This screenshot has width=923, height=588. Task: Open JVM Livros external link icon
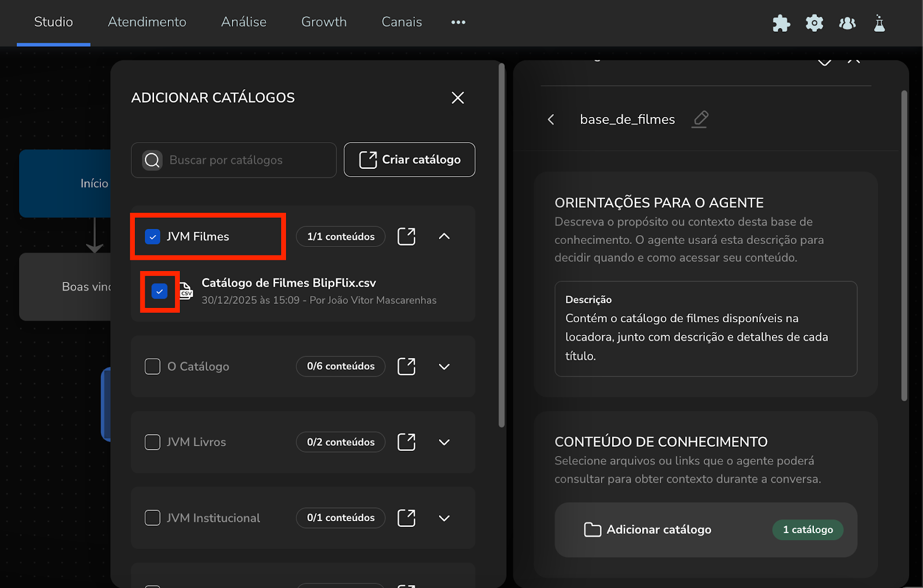pyautogui.click(x=406, y=442)
